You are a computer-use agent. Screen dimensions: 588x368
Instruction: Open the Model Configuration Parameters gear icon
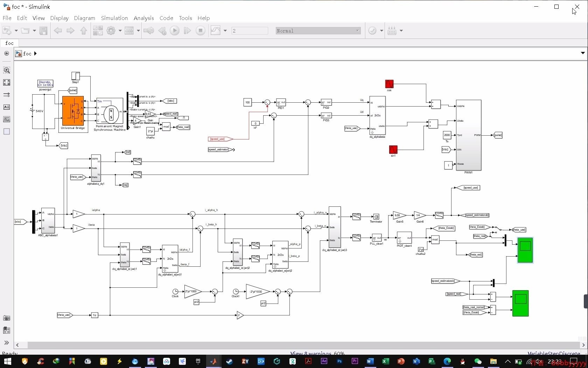coord(111,30)
